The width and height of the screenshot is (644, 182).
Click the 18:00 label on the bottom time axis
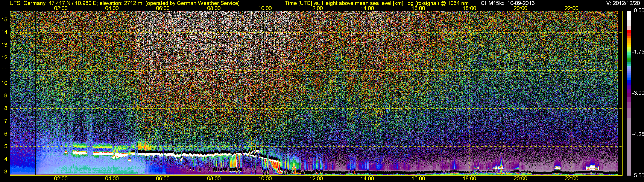tap(469, 179)
